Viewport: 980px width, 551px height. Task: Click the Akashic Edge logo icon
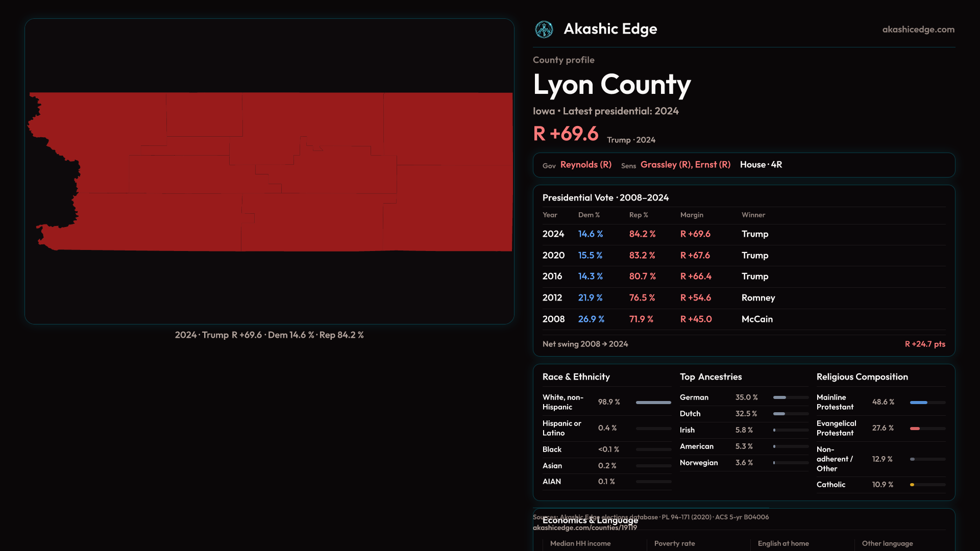(x=544, y=30)
